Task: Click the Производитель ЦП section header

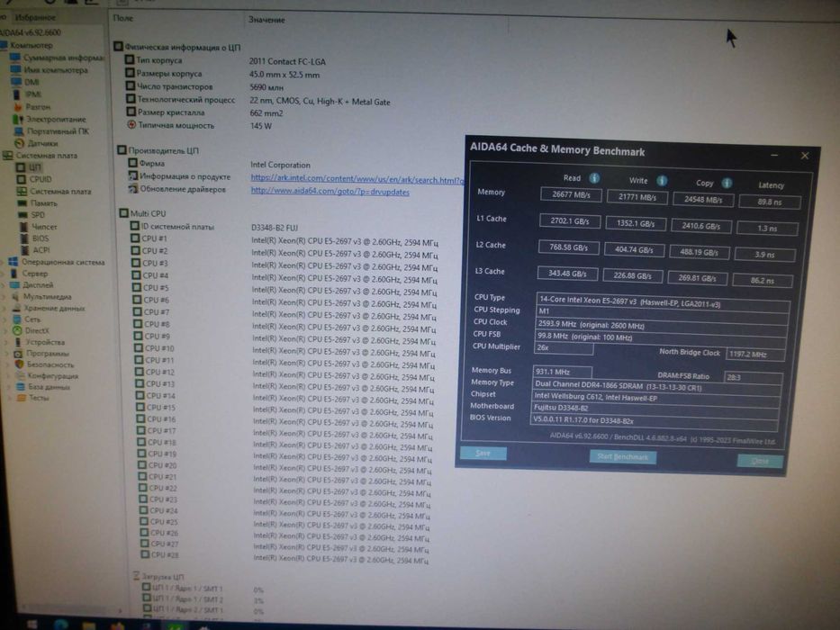Action: (x=158, y=150)
